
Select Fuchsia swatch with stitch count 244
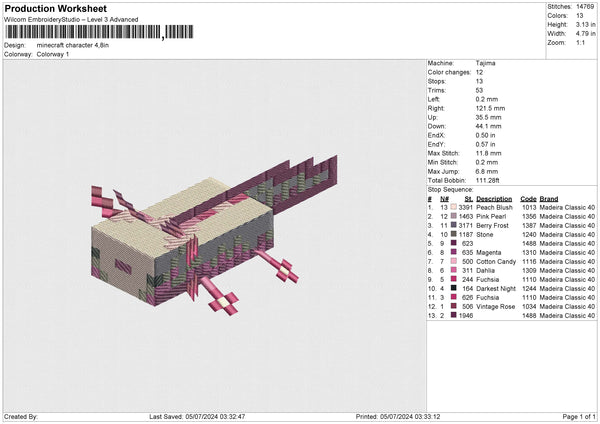pyautogui.click(x=453, y=279)
